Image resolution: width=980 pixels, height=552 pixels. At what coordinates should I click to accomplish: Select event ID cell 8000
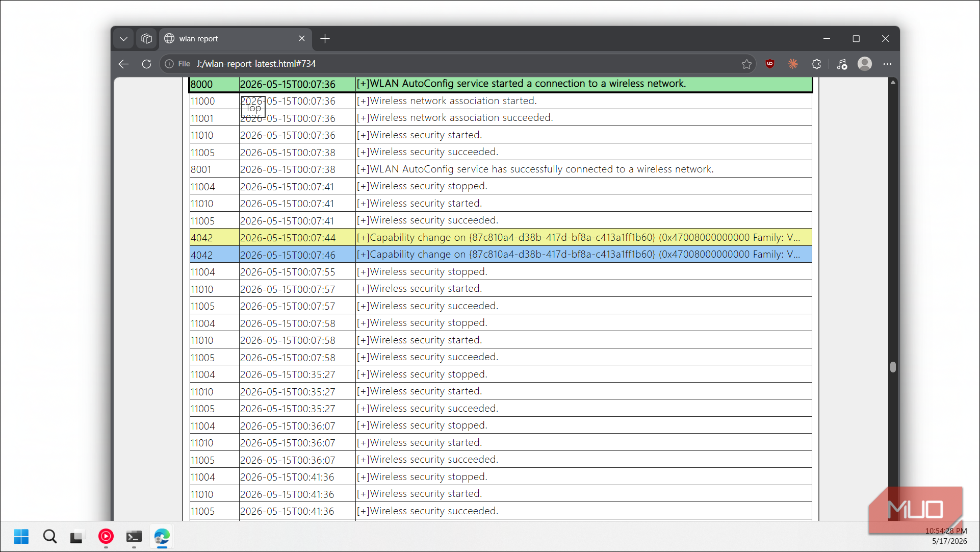click(214, 84)
